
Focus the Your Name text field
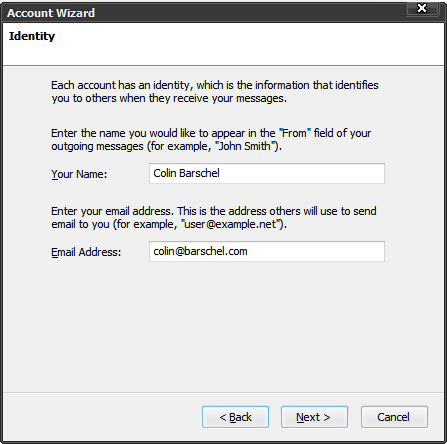pos(267,173)
